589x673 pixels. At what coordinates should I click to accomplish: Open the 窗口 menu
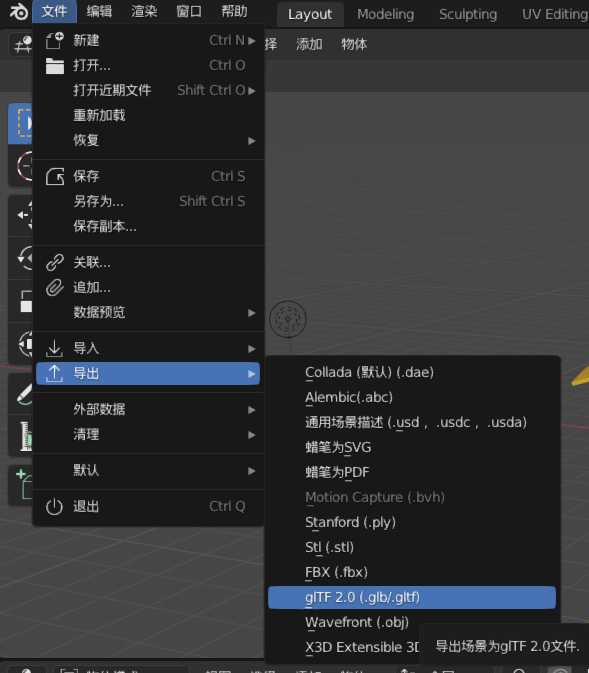(189, 12)
